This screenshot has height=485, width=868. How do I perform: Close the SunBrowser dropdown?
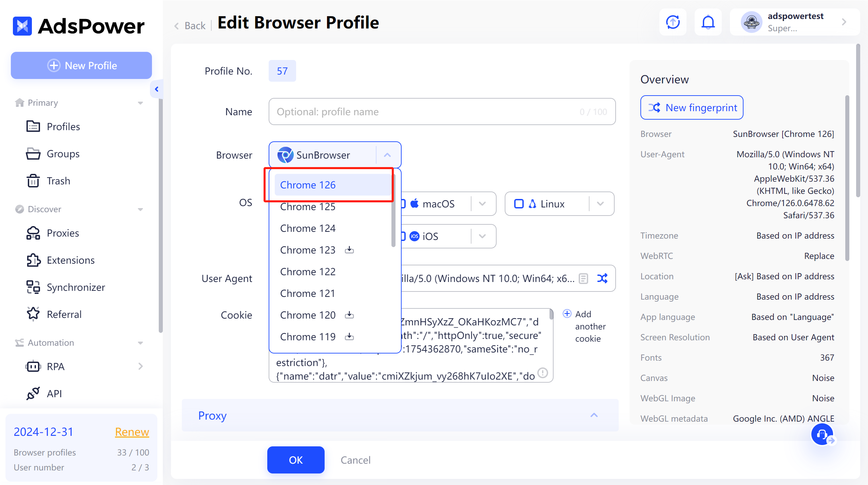click(387, 155)
